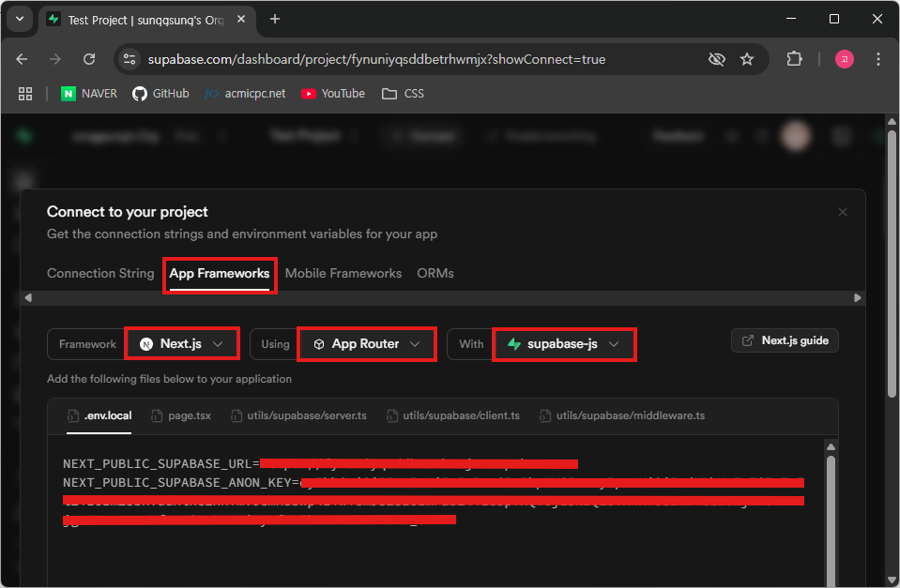Select the utils/supabase/client.ts file tab

pyautogui.click(x=453, y=415)
